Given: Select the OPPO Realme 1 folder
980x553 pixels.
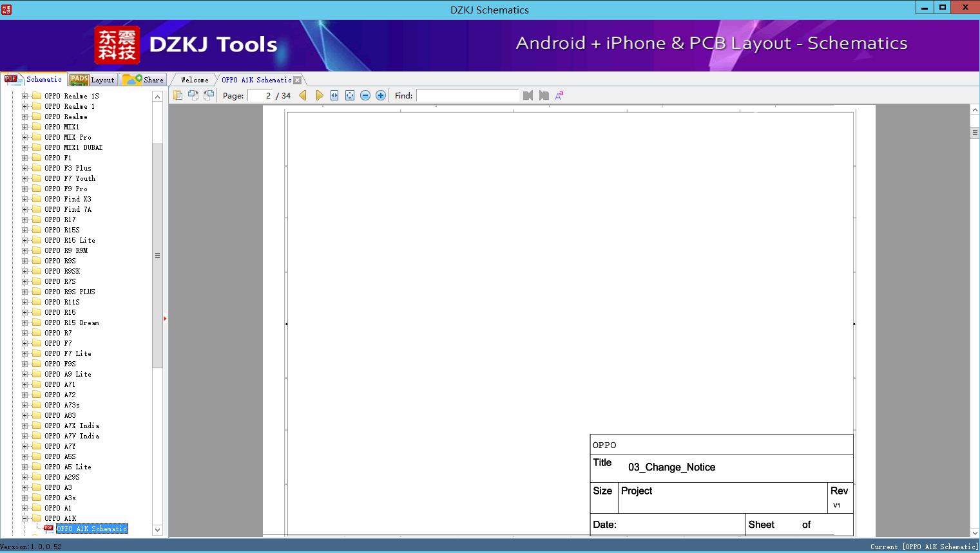Looking at the screenshot, I should coord(70,106).
